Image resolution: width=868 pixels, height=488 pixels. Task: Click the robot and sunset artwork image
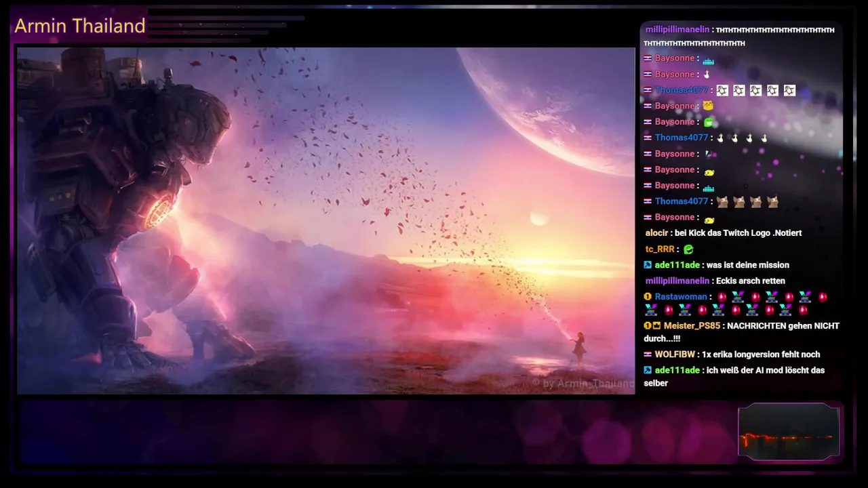click(325, 221)
